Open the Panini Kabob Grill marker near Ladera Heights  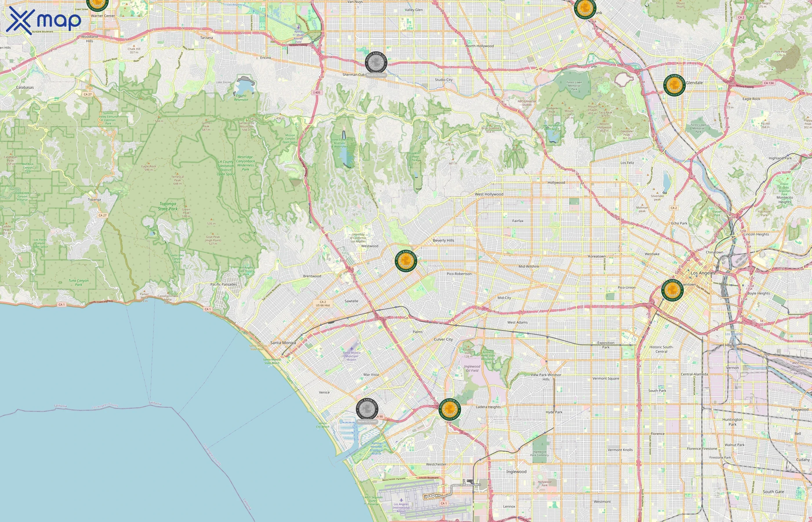click(449, 409)
